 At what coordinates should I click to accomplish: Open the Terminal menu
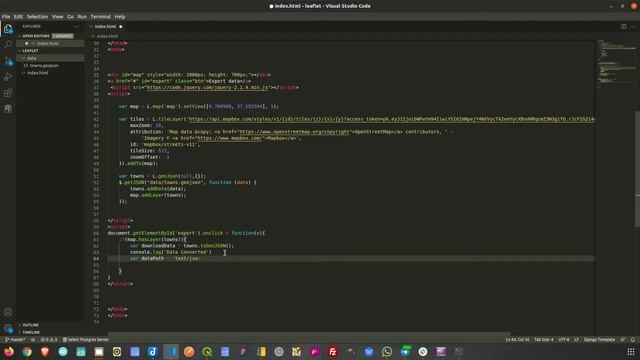[x=100, y=17]
